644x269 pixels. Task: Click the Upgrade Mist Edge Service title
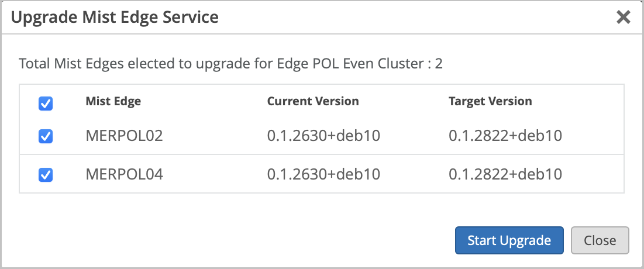(x=115, y=18)
